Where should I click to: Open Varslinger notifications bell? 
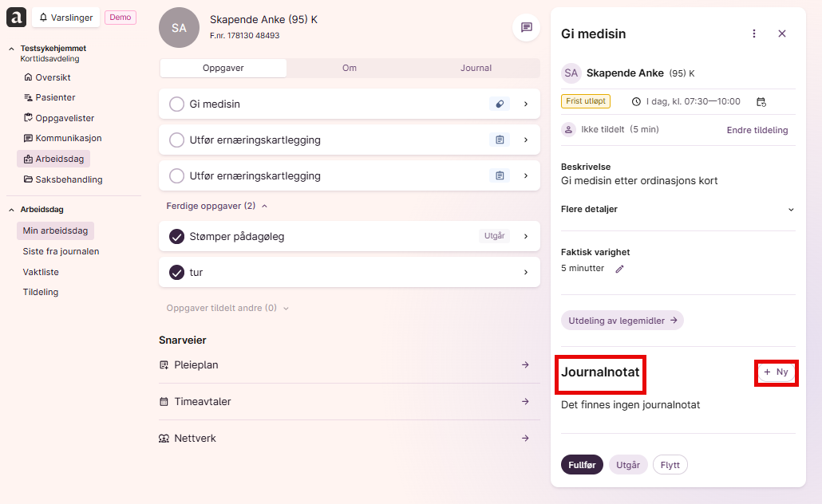(65, 18)
